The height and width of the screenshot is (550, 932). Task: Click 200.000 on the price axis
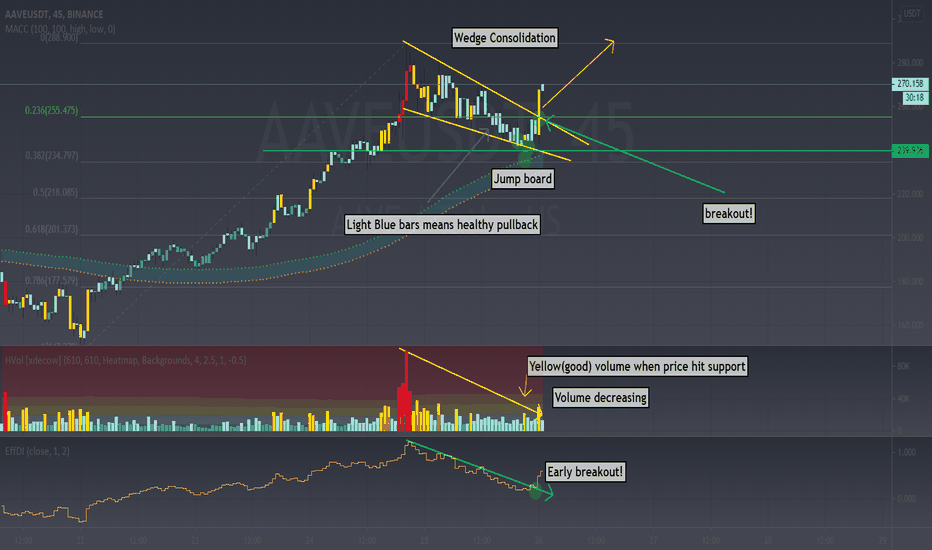click(910, 238)
